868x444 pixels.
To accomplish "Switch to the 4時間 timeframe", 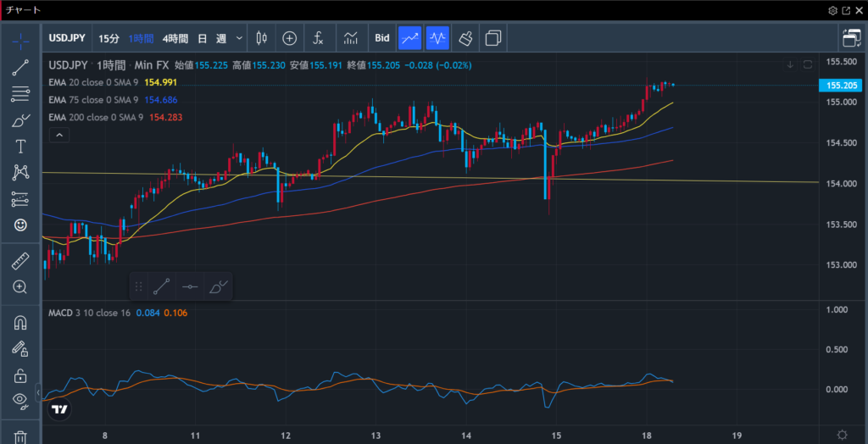I will coord(175,38).
